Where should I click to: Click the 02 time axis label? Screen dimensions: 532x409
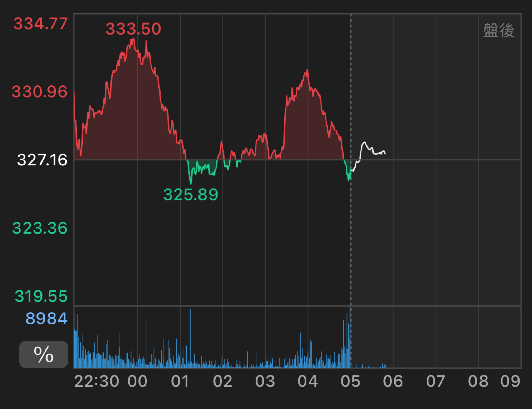click(223, 381)
